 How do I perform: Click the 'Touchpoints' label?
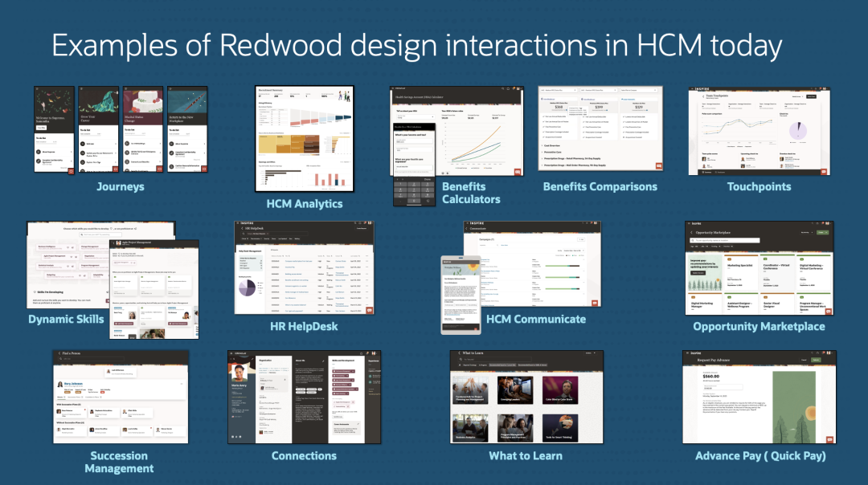click(x=759, y=186)
